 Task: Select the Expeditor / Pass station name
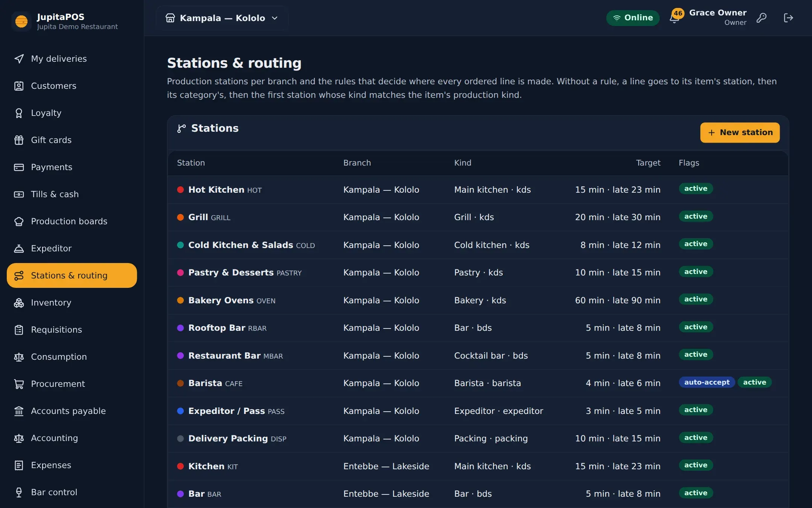pyautogui.click(x=226, y=411)
